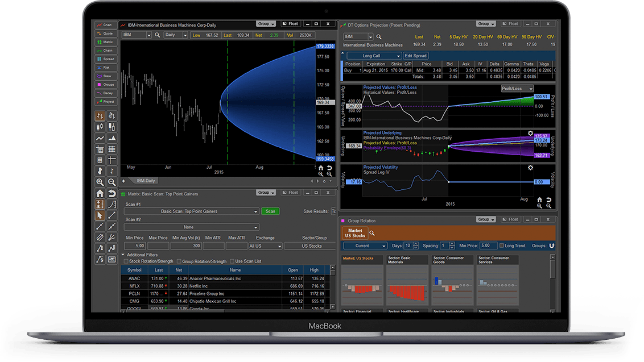Add a new chart tab with plus
Viewport: 644px width, 362px height.
click(123, 181)
